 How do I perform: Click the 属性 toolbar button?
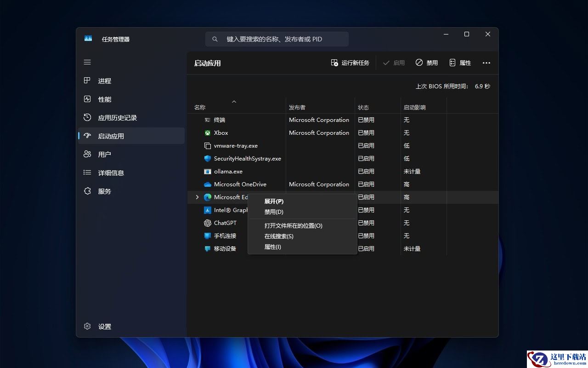pos(460,63)
